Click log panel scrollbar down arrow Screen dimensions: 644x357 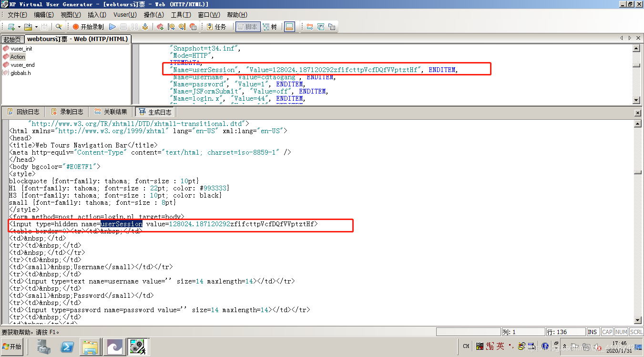638,320
